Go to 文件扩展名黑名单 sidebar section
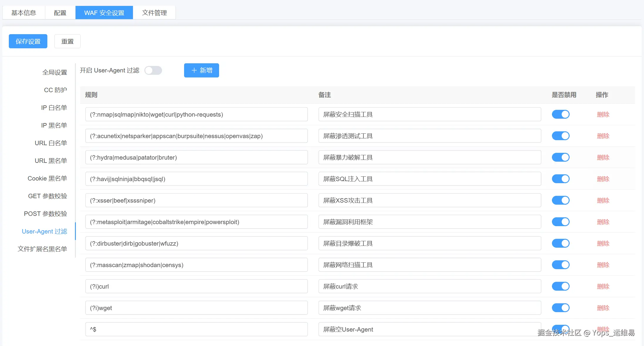The width and height of the screenshot is (644, 346). (42, 249)
